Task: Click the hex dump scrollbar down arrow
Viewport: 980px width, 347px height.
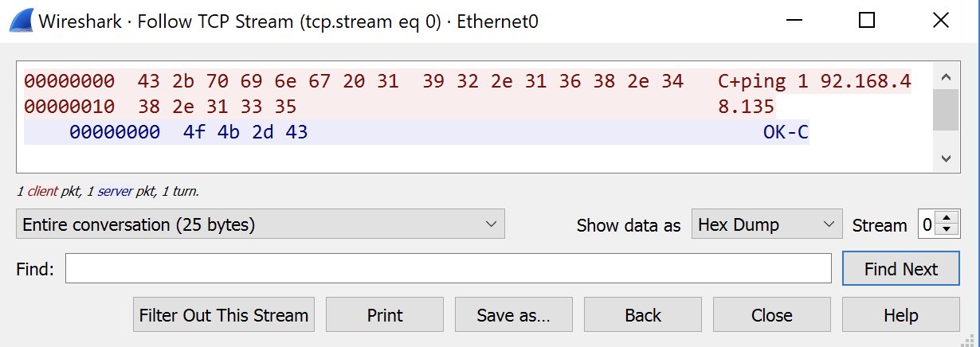Action: tap(946, 159)
